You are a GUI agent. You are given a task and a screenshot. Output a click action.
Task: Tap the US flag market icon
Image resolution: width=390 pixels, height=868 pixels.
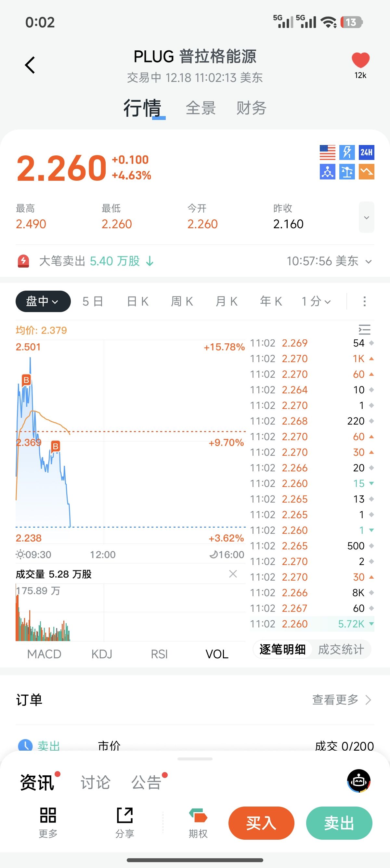click(327, 153)
